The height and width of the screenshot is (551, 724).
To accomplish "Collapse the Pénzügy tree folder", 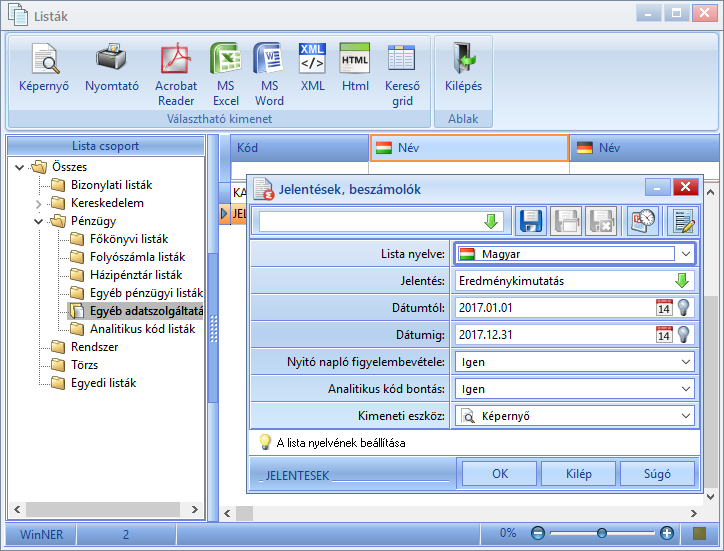I will coord(38,221).
